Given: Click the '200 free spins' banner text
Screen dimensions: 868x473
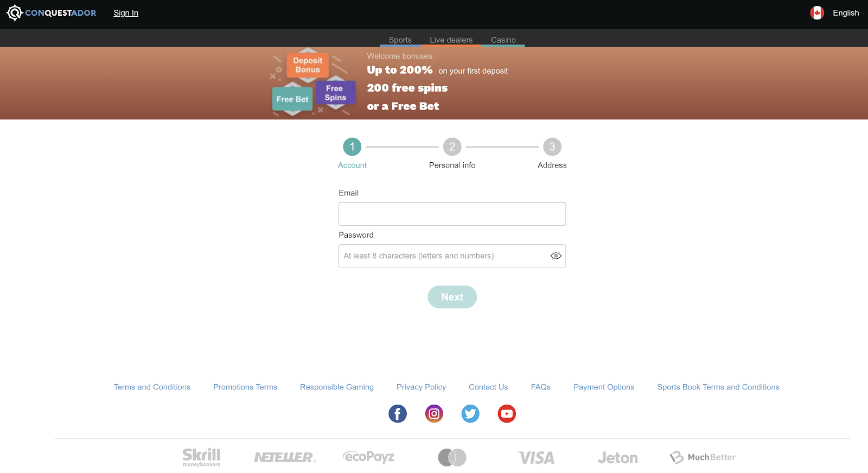Looking at the screenshot, I should point(407,88).
